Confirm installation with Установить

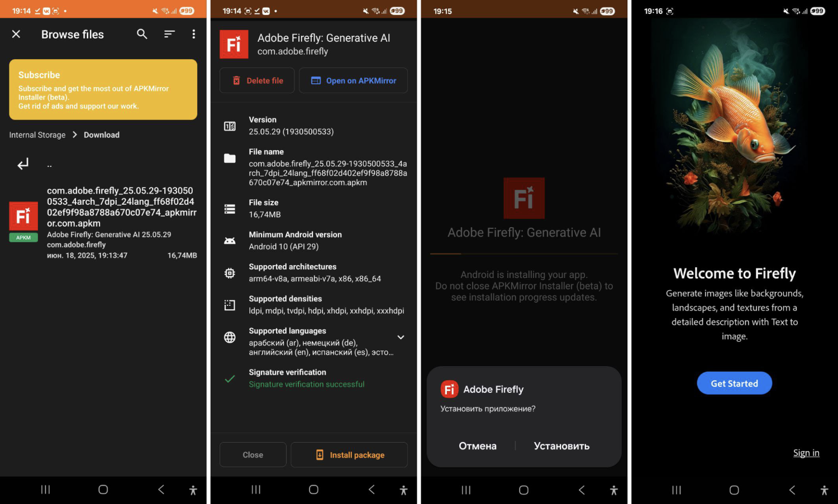(561, 446)
